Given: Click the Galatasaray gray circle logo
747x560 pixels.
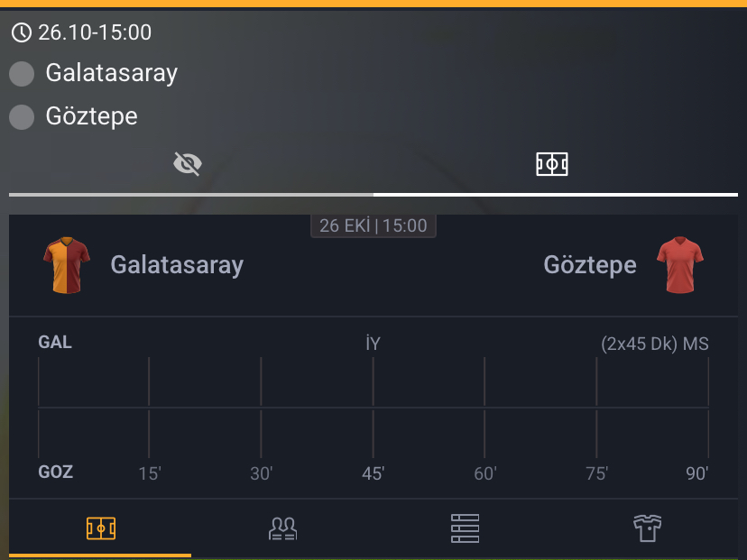Looking at the screenshot, I should click(x=22, y=74).
